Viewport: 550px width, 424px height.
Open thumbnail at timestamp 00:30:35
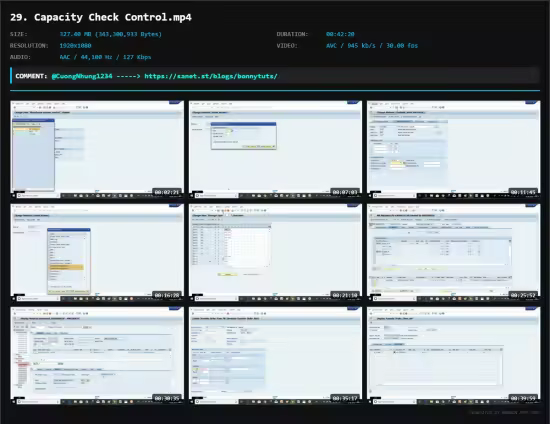click(97, 356)
